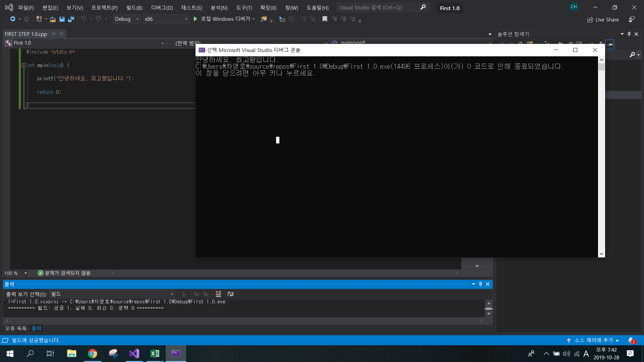
Task: Click the debug console icon in taskbar
Action: [x=176, y=354]
